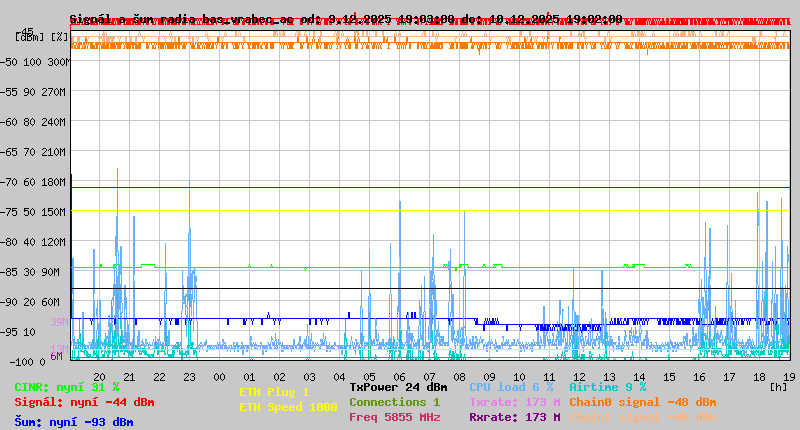The image size is (800, 430).
Task: Click the faint 'Chain1 signal -46 dBm' legend label
Action: pos(643,417)
